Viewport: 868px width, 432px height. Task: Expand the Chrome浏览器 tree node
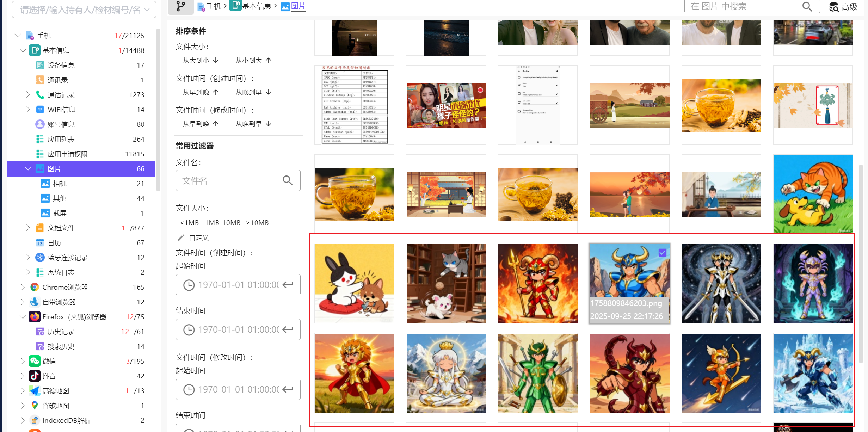pyautogui.click(x=23, y=287)
